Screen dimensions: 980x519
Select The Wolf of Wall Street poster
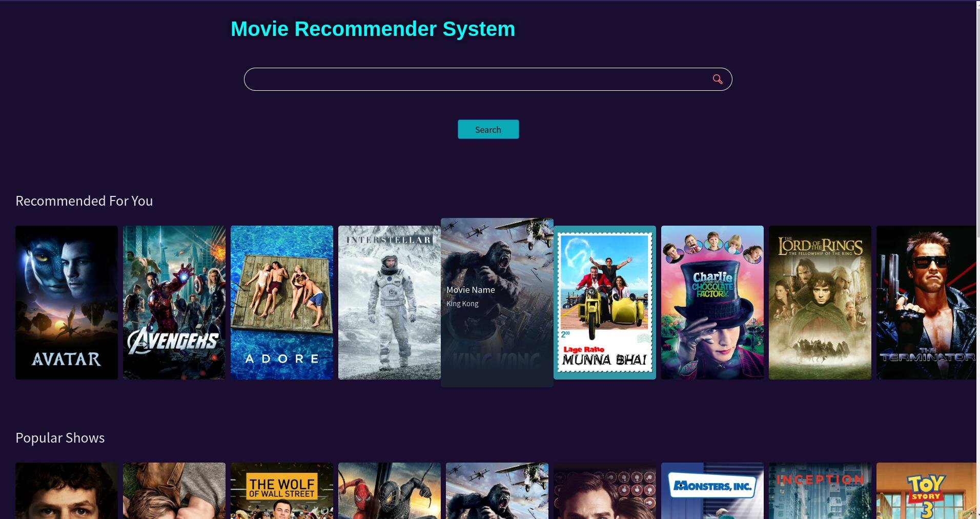pyautogui.click(x=282, y=491)
